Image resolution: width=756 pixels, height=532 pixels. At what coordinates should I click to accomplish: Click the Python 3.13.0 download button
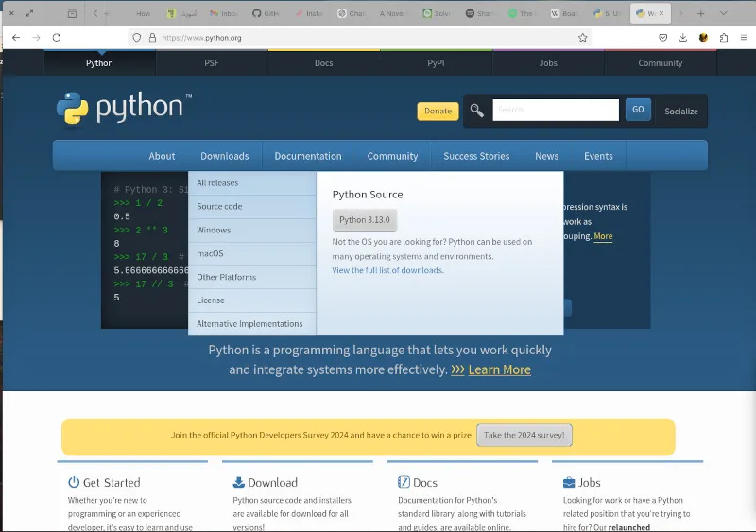(365, 220)
